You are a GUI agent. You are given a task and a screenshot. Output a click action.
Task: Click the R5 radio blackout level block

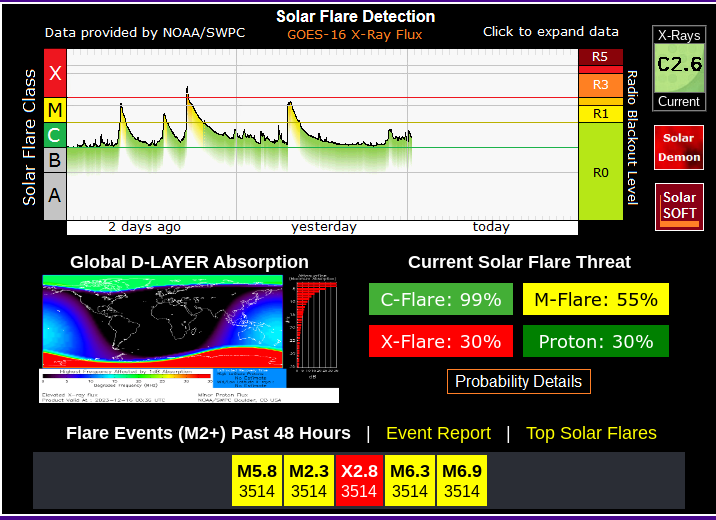(x=600, y=57)
